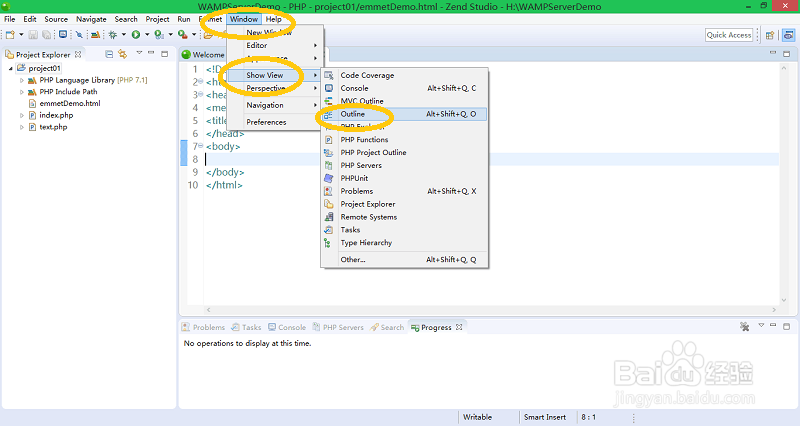Select text.php in Project Explorer
The height and width of the screenshot is (426, 800).
pos(53,127)
